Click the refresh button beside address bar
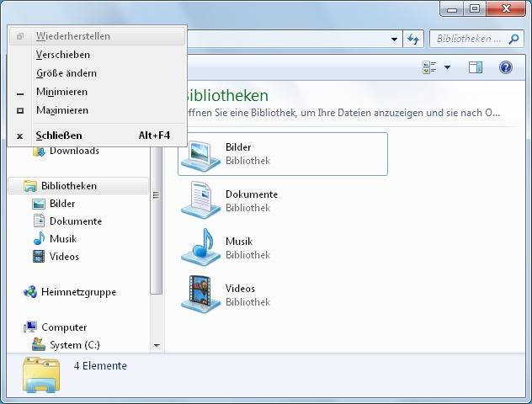The height and width of the screenshot is (404, 532). tap(413, 39)
